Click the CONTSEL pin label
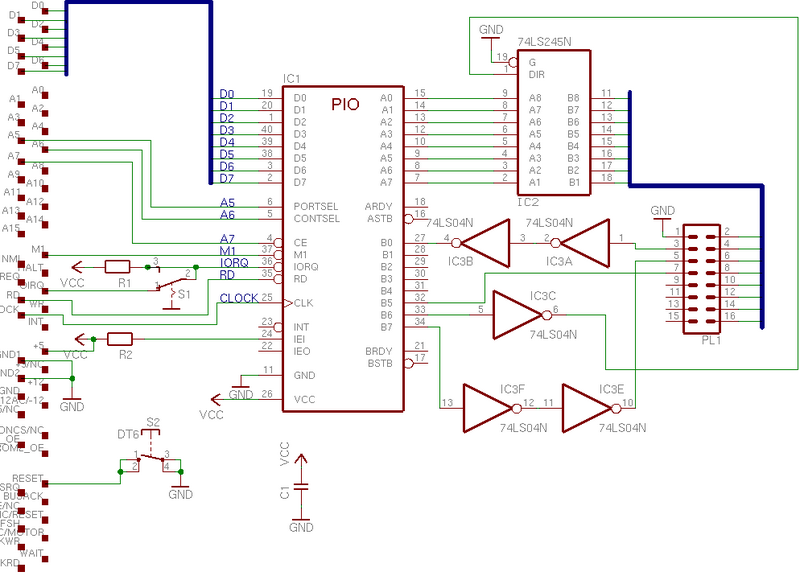800x576 pixels. click(x=317, y=218)
